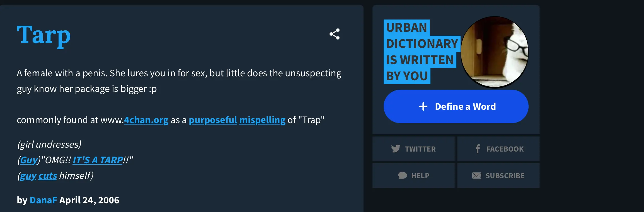644x212 pixels.
Task: View author DanaF's profile
Action: [x=43, y=200]
